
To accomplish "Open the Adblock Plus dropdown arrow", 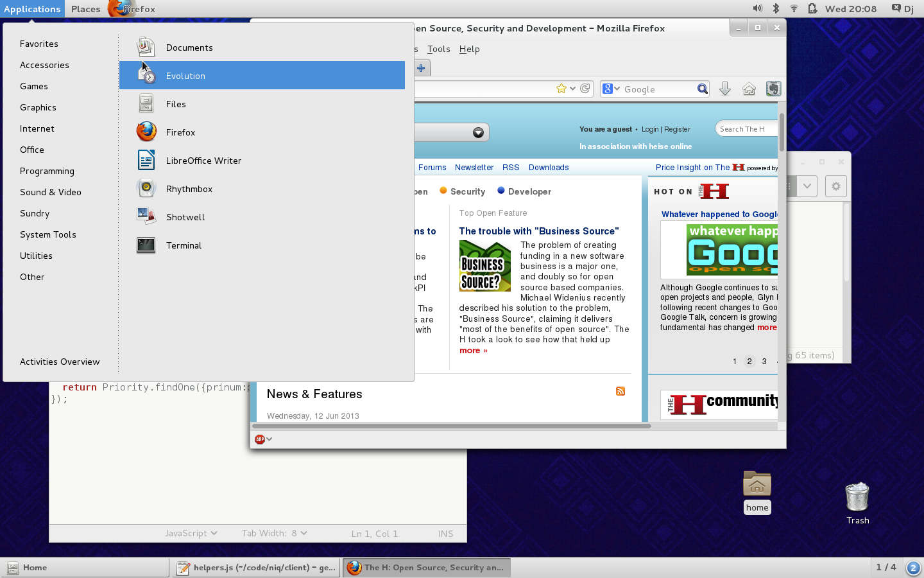I will coord(269,439).
